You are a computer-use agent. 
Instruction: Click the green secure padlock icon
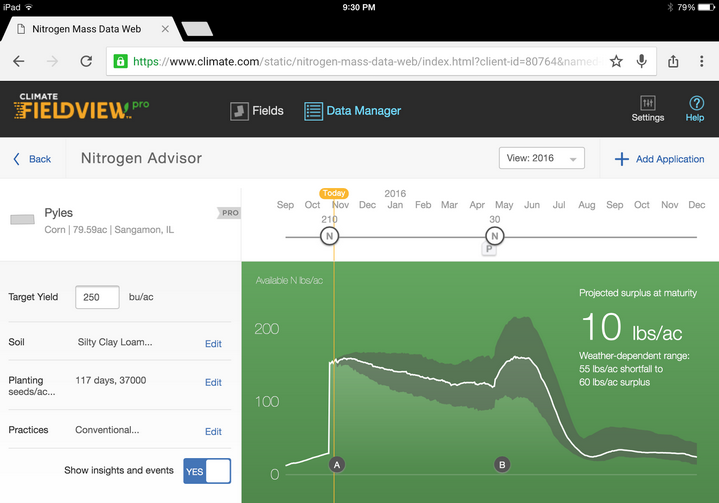tap(121, 61)
